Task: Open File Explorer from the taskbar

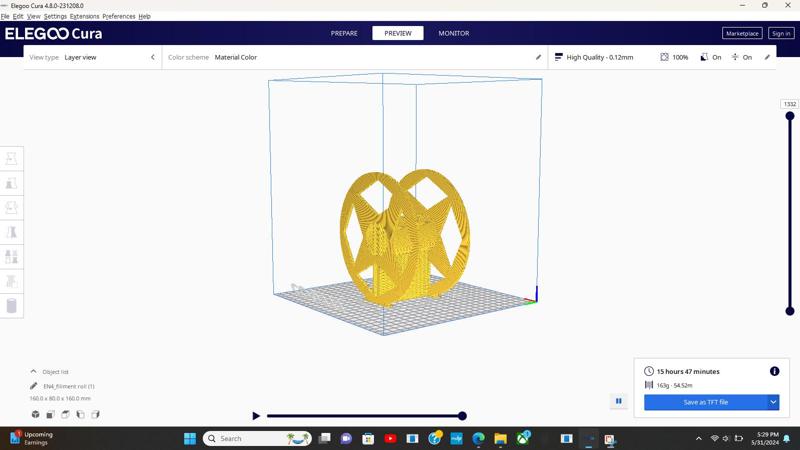Action: coord(500,438)
